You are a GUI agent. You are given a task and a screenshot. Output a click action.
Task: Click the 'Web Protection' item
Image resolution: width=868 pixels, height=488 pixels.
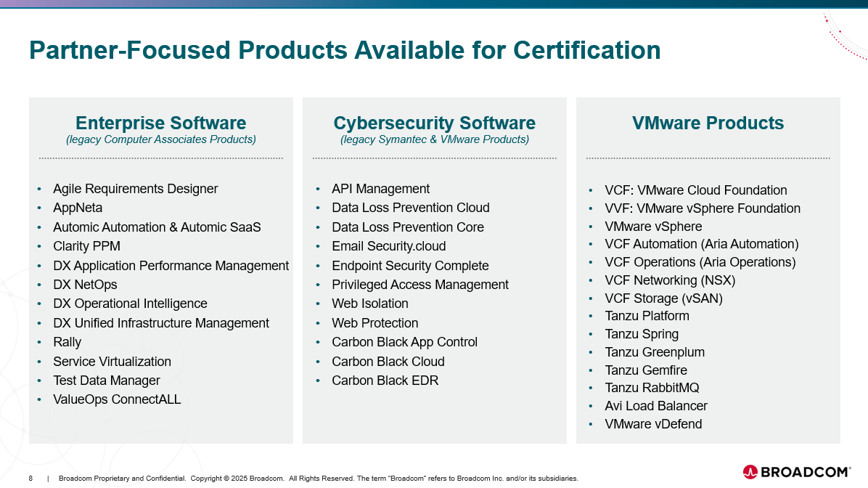374,323
